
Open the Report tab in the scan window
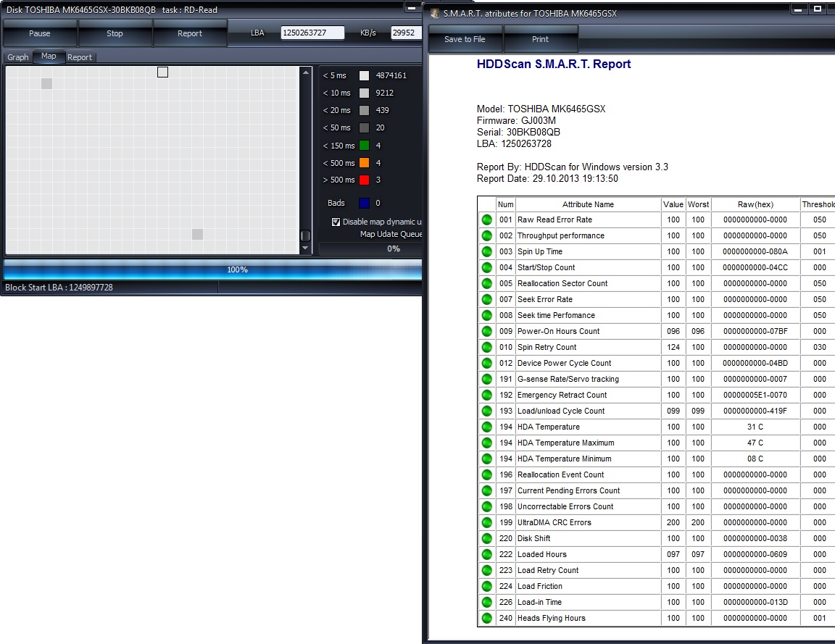[79, 57]
